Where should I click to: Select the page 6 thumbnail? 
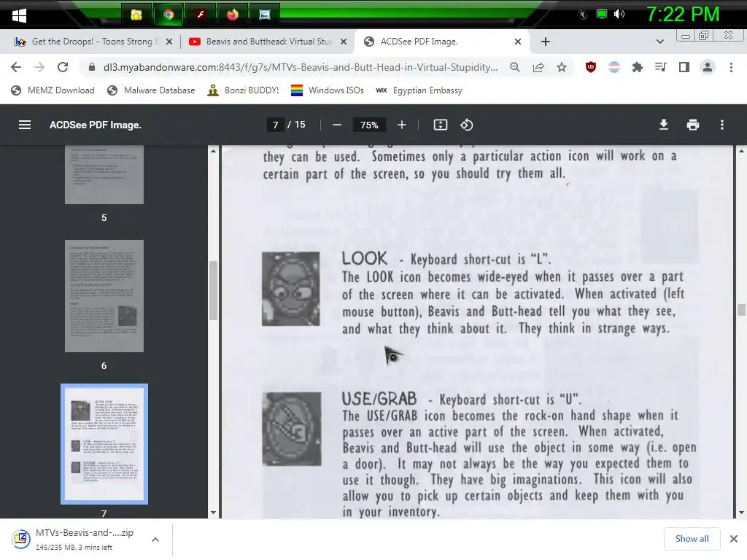(x=104, y=296)
